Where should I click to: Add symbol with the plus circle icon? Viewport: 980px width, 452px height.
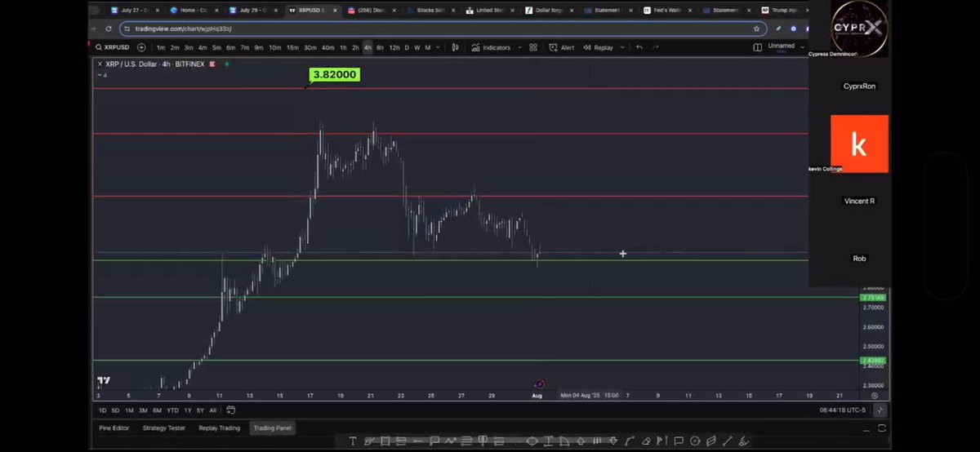pos(141,47)
